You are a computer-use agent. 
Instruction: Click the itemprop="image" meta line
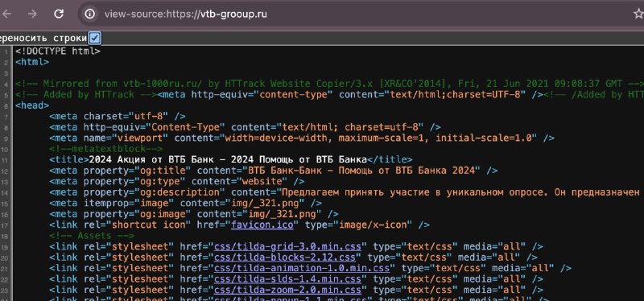pyautogui.click(x=186, y=203)
